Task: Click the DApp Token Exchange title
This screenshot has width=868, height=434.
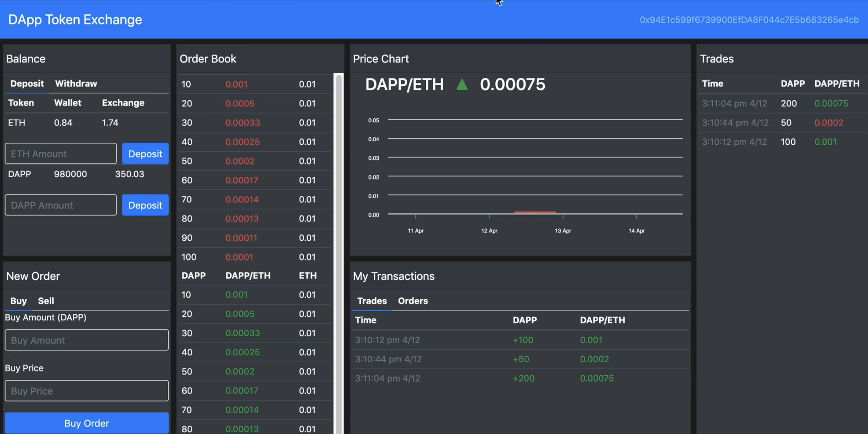Action: click(75, 20)
